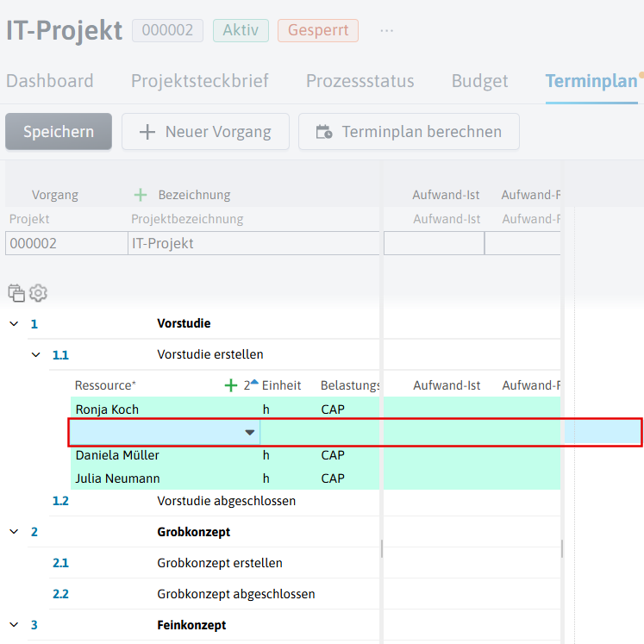
Task: Collapse task 3 Feinkonzept
Action: pyautogui.click(x=14, y=625)
